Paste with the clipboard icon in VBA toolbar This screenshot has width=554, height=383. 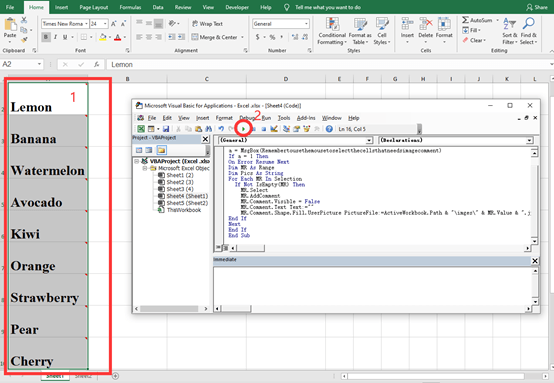pyautogui.click(x=199, y=129)
